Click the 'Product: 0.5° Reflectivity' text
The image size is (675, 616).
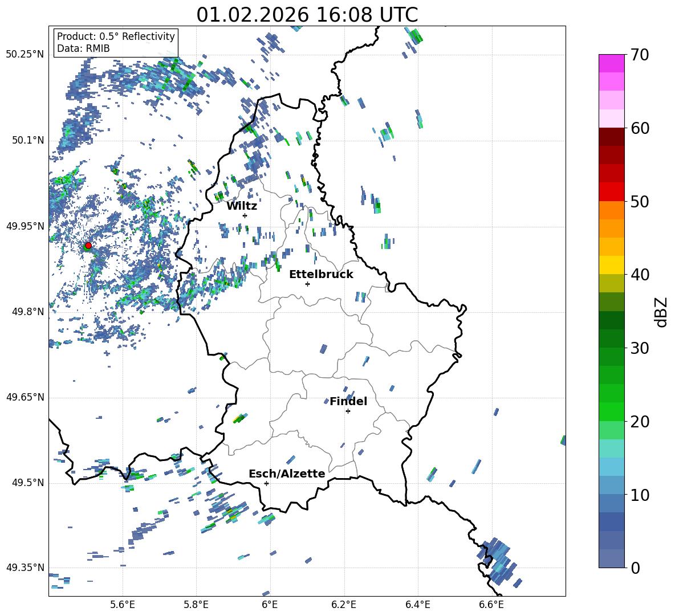[x=116, y=36]
